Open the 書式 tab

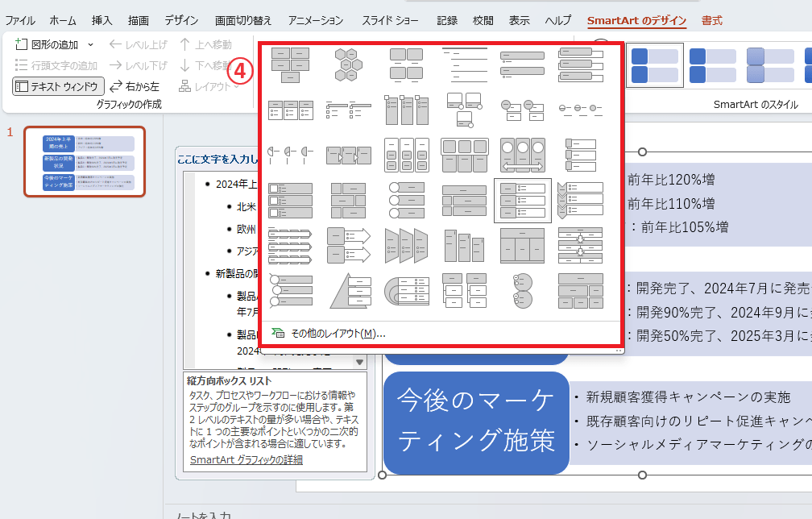[x=711, y=21]
